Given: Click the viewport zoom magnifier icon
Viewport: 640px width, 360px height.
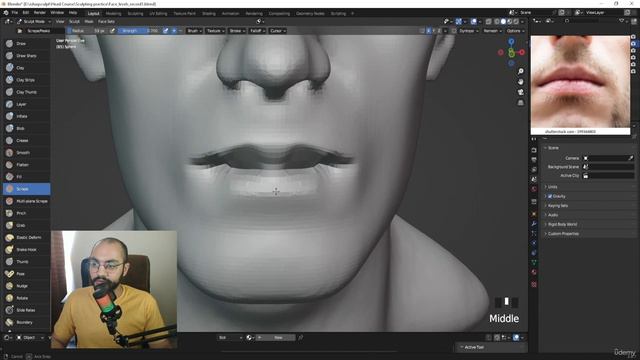Looking at the screenshot, I should [x=520, y=71].
